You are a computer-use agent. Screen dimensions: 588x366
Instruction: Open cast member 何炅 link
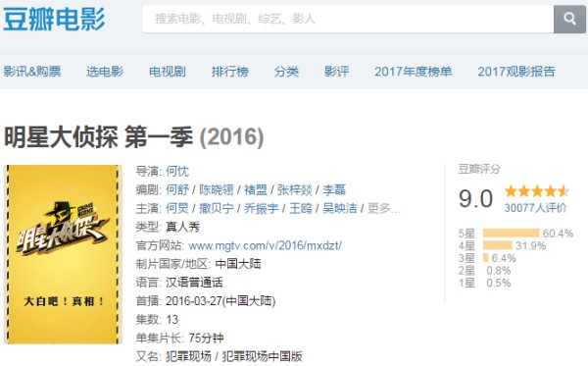[x=177, y=208]
